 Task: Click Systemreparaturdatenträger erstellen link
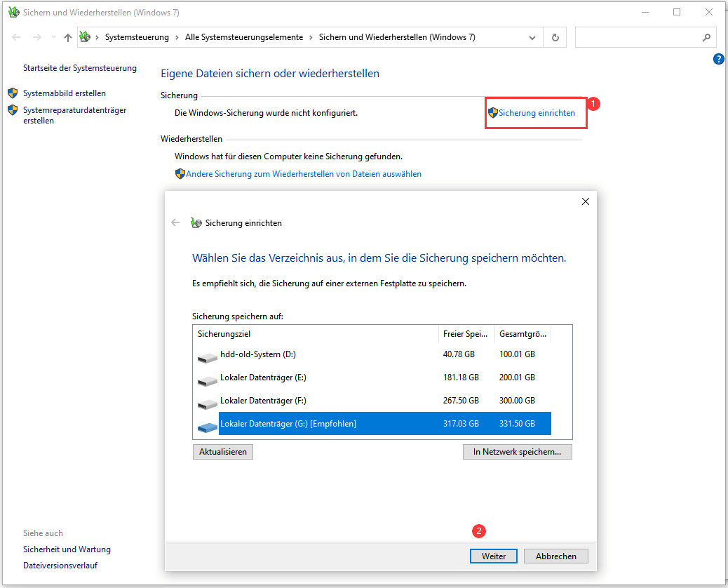coord(75,115)
